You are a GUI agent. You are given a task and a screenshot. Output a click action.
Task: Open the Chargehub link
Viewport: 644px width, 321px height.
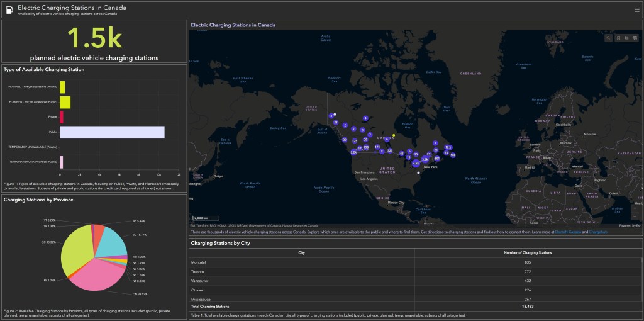coord(598,232)
